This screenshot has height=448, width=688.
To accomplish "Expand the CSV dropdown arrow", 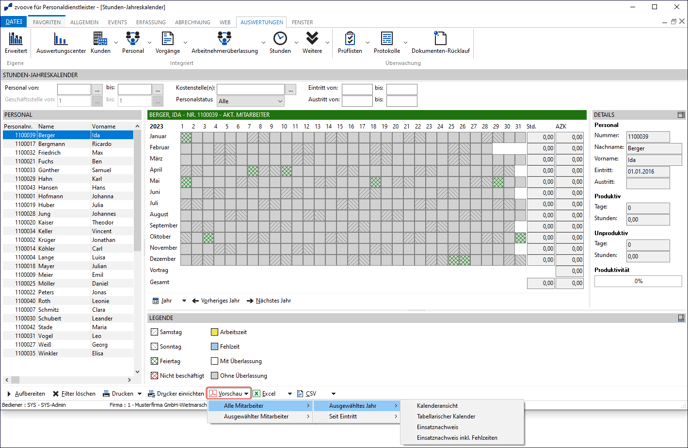I will point(333,394).
